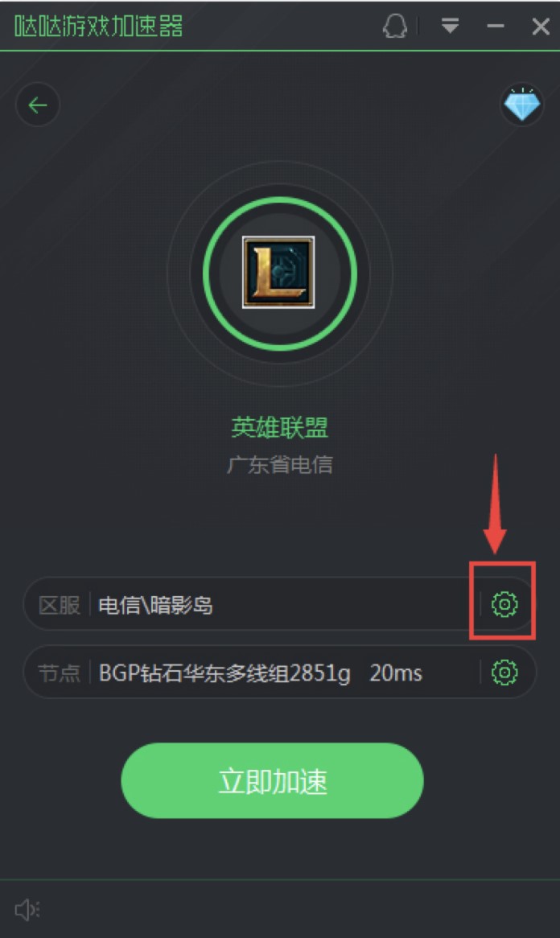This screenshot has width=560, height=938.
Task: Open the blue diamond VIP icon
Action: [521, 105]
